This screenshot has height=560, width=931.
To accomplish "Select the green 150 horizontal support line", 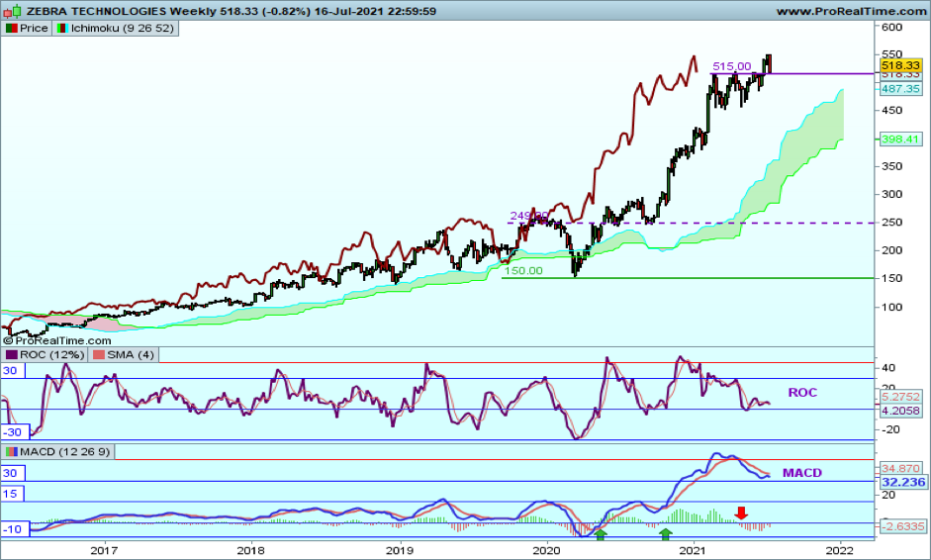I will tap(688, 278).
